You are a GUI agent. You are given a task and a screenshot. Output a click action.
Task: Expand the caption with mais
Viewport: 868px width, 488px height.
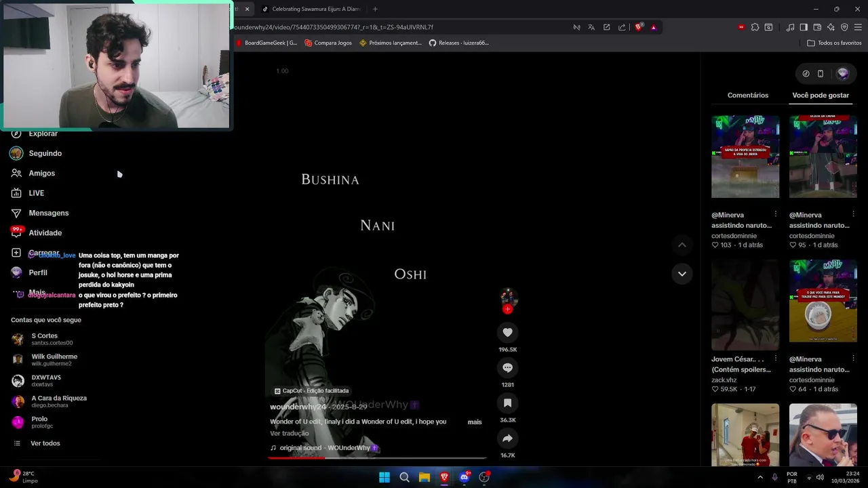[475, 422]
